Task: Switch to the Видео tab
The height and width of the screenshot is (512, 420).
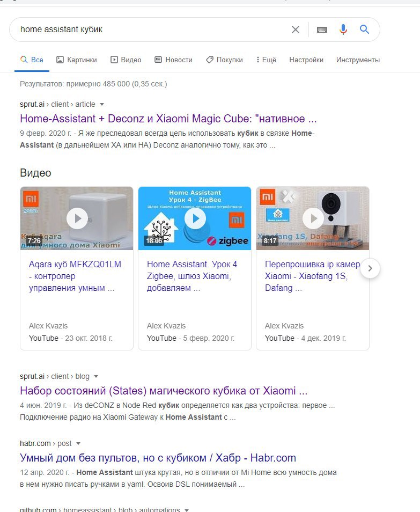Action: click(126, 60)
